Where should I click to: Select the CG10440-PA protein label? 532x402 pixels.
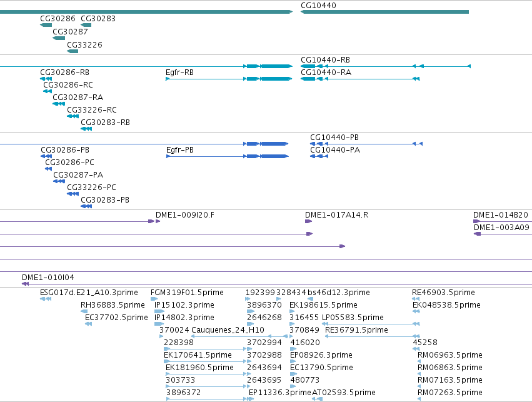tap(335, 150)
